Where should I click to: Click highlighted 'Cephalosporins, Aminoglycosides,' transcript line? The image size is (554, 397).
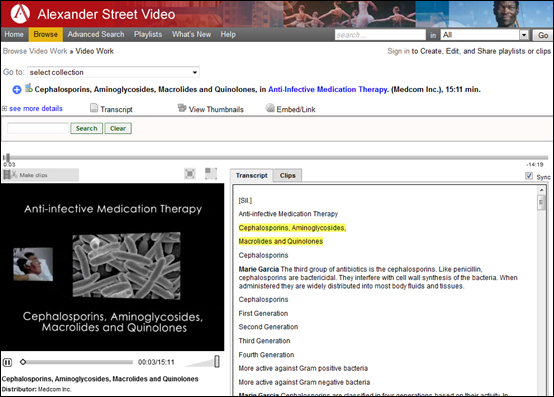(x=292, y=228)
